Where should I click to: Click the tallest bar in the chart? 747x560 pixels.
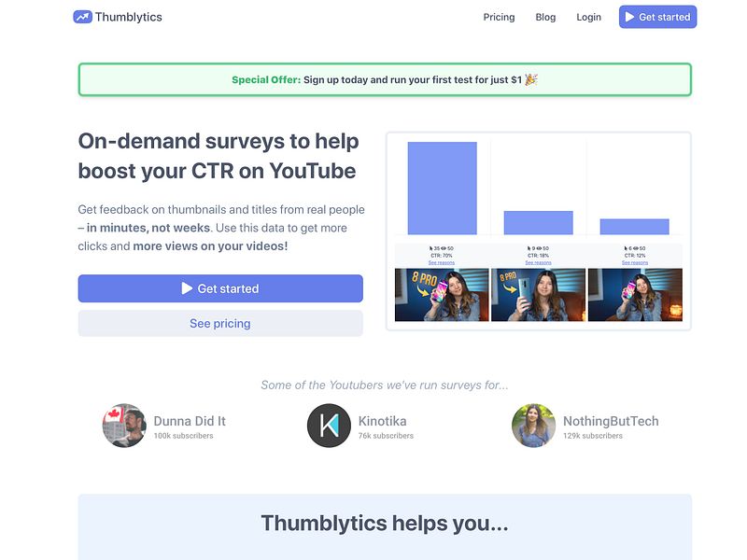tap(442, 189)
